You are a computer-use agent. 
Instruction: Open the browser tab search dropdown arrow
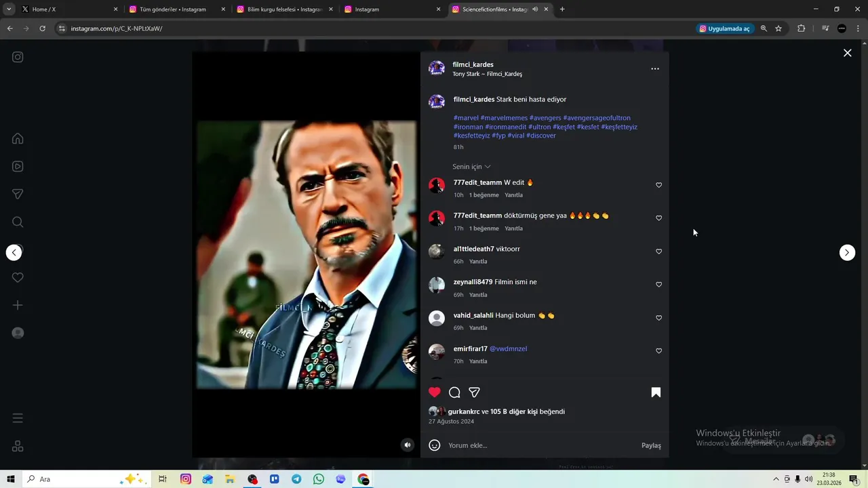coord(9,9)
